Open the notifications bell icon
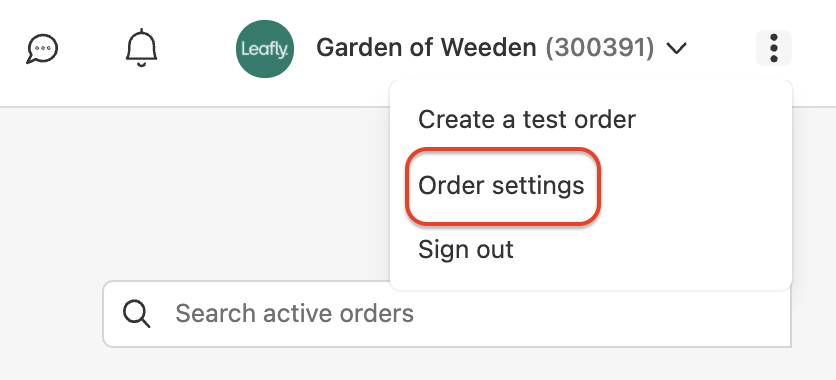This screenshot has width=836, height=380. pyautogui.click(x=141, y=48)
